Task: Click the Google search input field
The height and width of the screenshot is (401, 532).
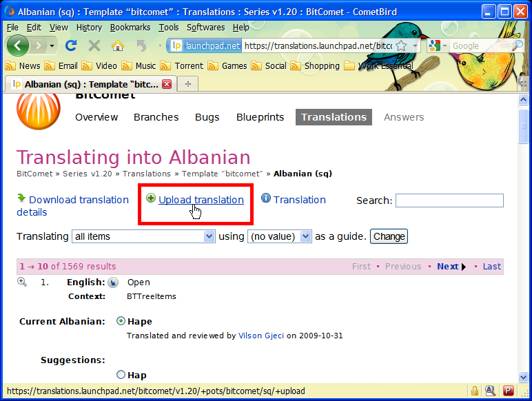Action: 480,45
